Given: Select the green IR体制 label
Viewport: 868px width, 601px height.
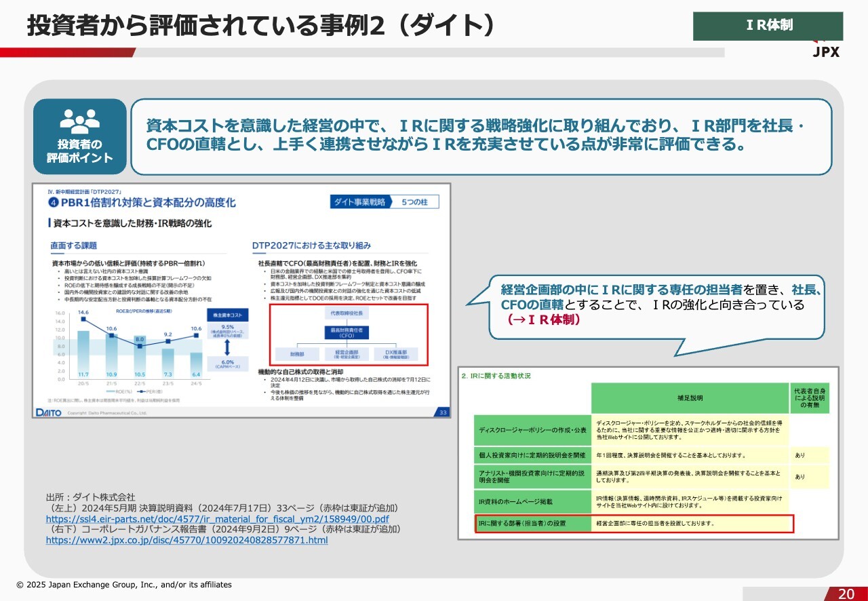Looking at the screenshot, I should click(768, 26).
